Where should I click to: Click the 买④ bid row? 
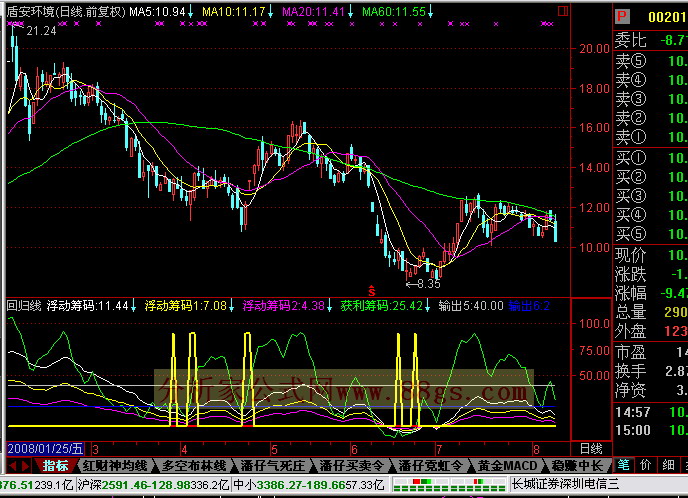coord(651,215)
